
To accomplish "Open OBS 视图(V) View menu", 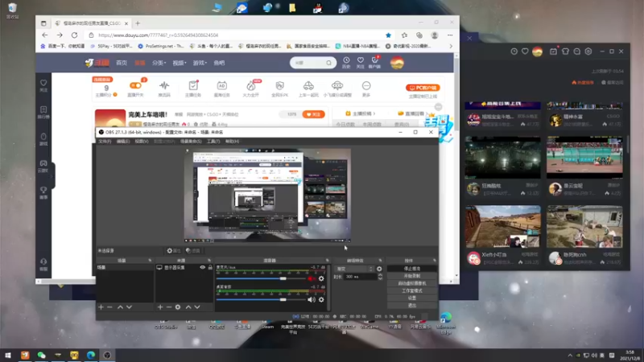I will tap(142, 142).
